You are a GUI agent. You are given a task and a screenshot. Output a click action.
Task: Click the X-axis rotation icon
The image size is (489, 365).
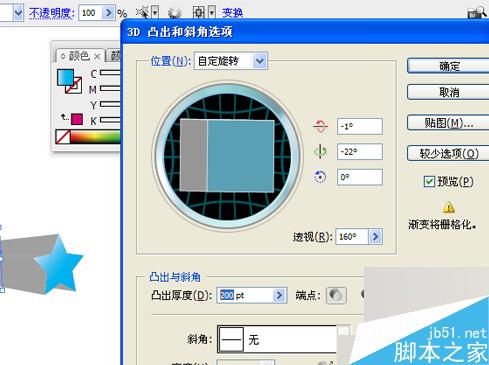[320, 126]
